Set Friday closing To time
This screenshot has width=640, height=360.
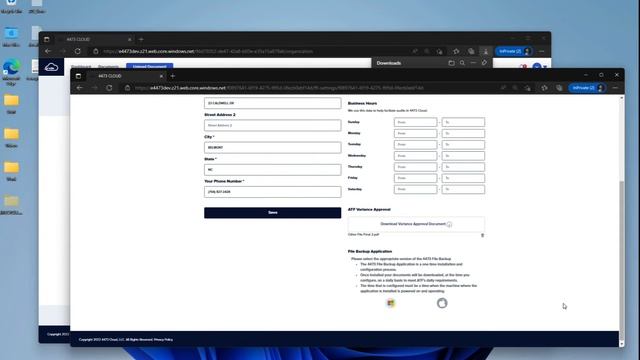coord(463,178)
